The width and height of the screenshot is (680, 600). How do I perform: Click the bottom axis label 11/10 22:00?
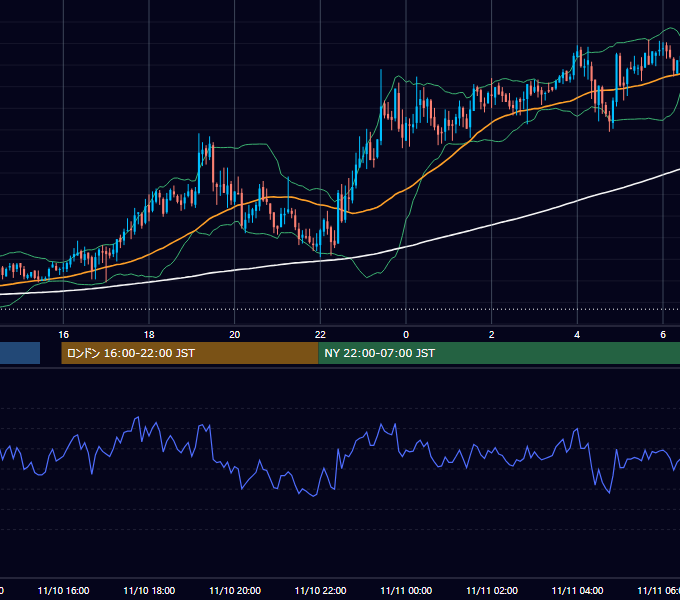pyautogui.click(x=320, y=590)
